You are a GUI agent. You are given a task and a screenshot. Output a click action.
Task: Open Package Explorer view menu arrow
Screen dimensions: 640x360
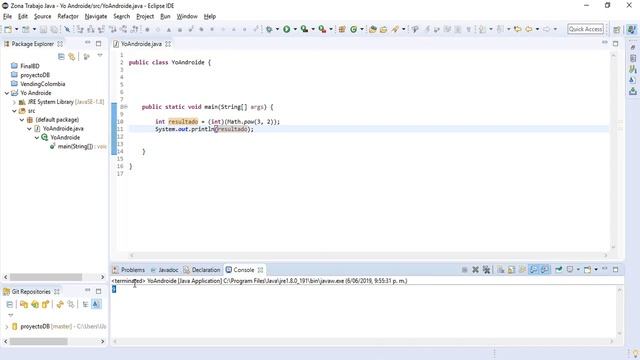point(100,56)
